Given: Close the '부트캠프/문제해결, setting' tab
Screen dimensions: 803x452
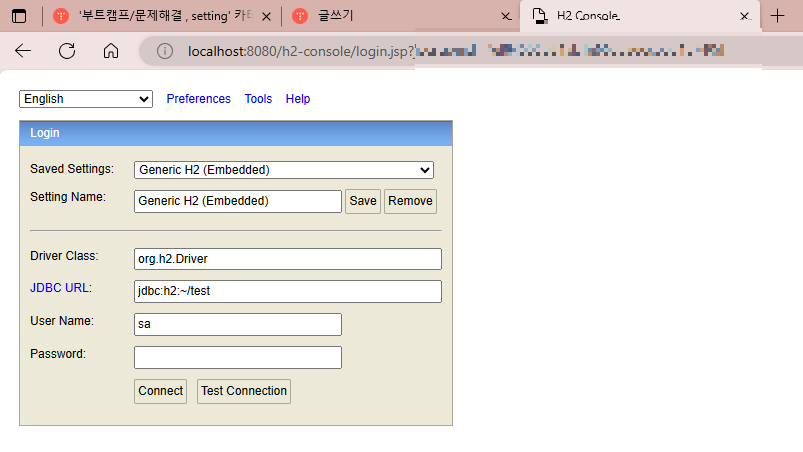Looking at the screenshot, I should tap(266, 16).
